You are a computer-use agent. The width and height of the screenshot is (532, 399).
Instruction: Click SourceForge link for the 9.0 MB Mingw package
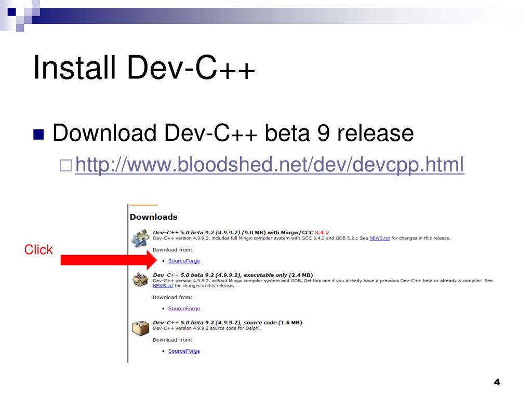pos(184,261)
